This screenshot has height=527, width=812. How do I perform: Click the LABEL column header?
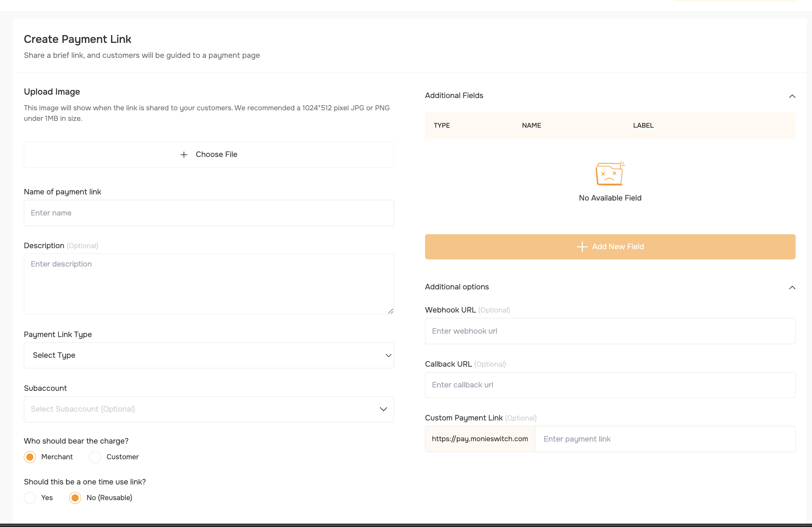tap(643, 126)
